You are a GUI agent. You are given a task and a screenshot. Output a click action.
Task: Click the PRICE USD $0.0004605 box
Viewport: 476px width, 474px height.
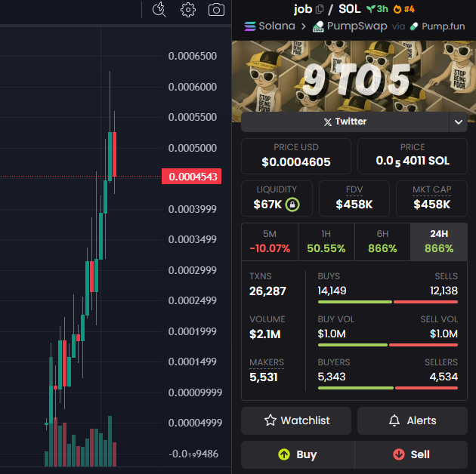pyautogui.click(x=296, y=156)
